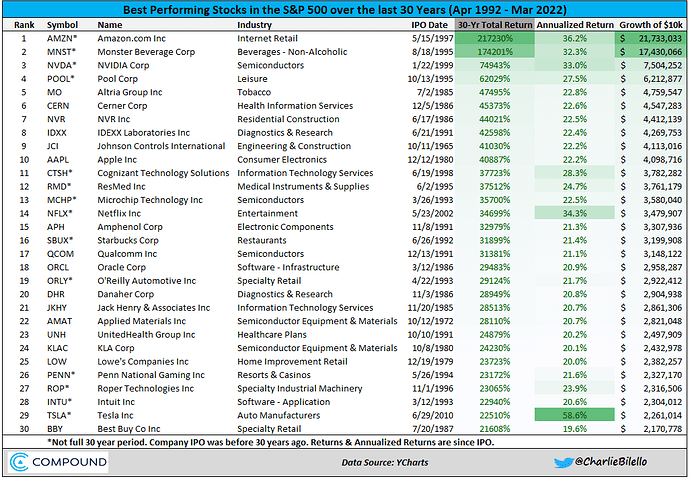690x479 pixels.
Task: Click the NVIDIA Corp name cell
Action: point(123,66)
